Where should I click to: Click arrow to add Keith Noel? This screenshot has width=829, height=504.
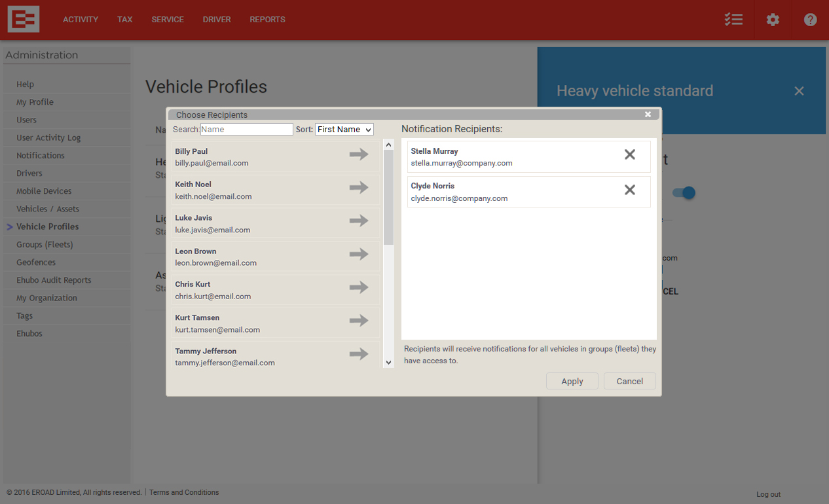pyautogui.click(x=358, y=188)
